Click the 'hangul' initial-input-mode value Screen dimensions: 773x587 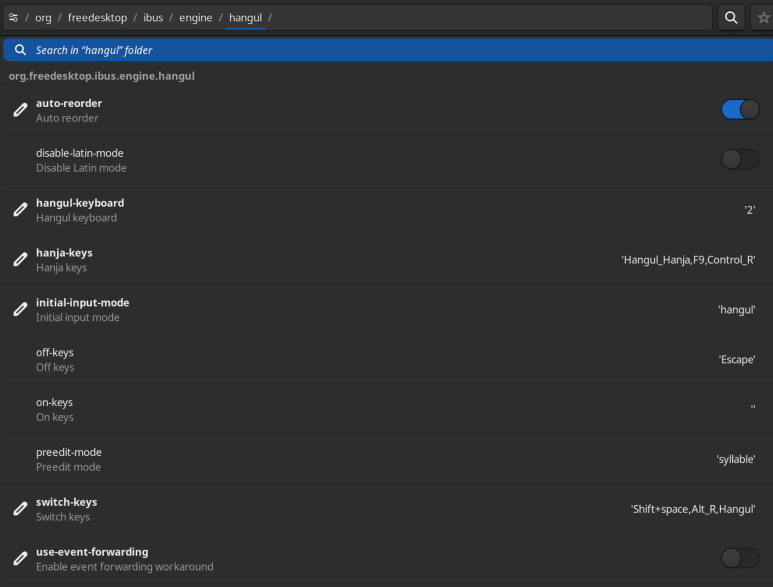pos(737,310)
